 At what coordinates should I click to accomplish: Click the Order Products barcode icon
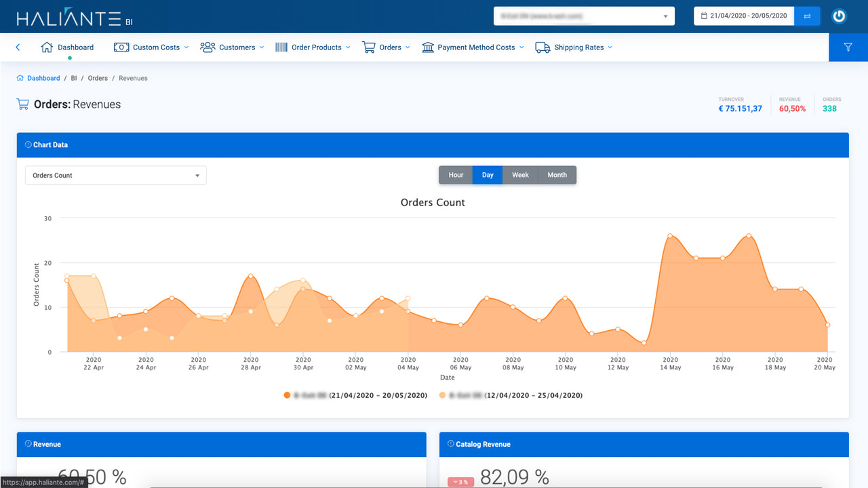click(x=281, y=47)
